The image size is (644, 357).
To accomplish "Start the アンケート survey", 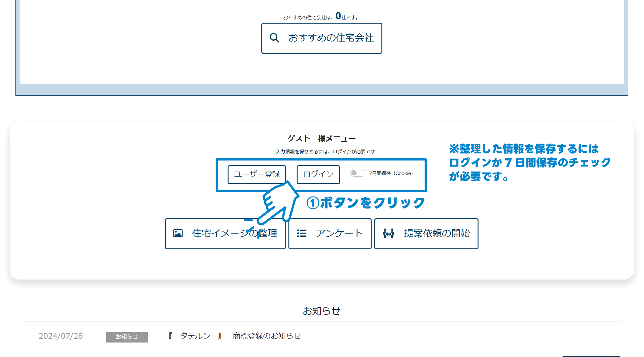I will point(330,233).
